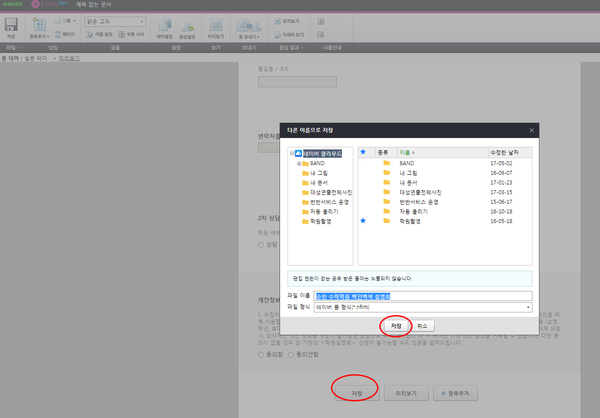Open 자세히 보기 in the ribbon
600x418 pixels.
pyautogui.click(x=289, y=35)
